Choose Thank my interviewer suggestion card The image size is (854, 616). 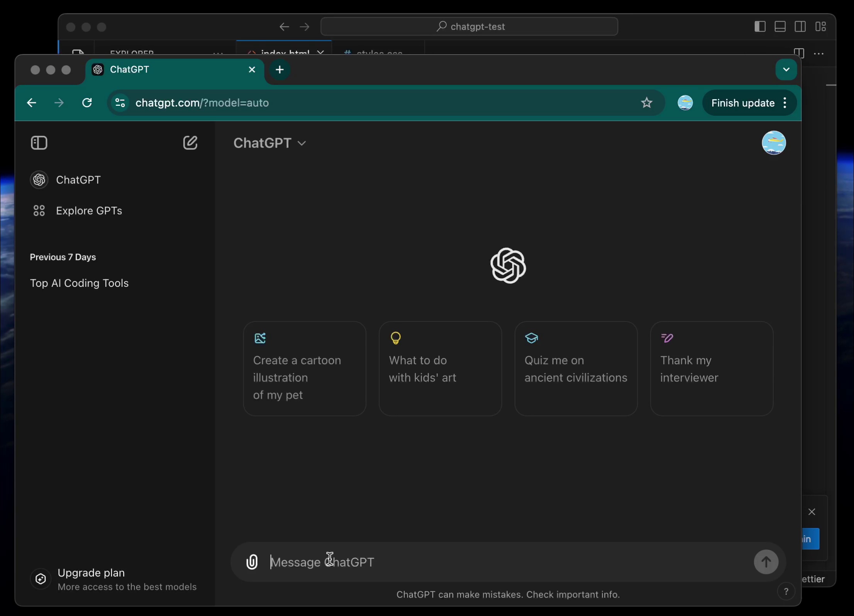pyautogui.click(x=712, y=369)
